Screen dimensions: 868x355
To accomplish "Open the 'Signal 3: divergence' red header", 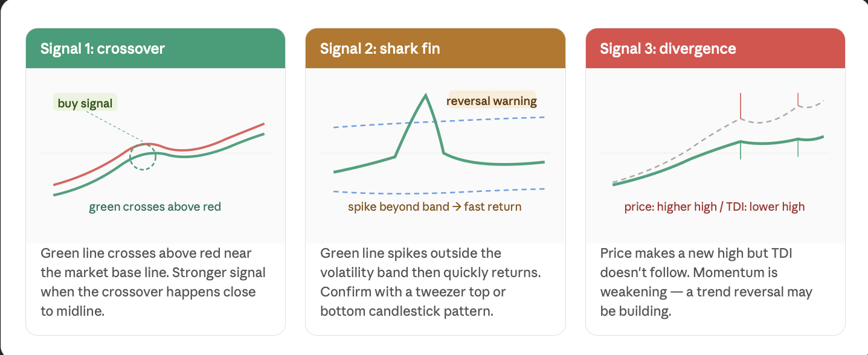I will click(715, 48).
